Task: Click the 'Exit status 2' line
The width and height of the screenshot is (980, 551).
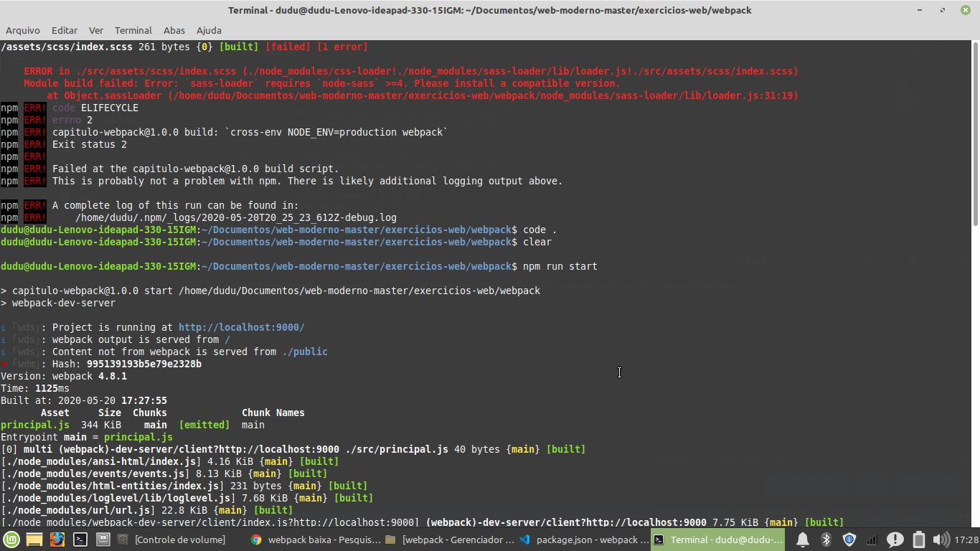Action: point(90,144)
